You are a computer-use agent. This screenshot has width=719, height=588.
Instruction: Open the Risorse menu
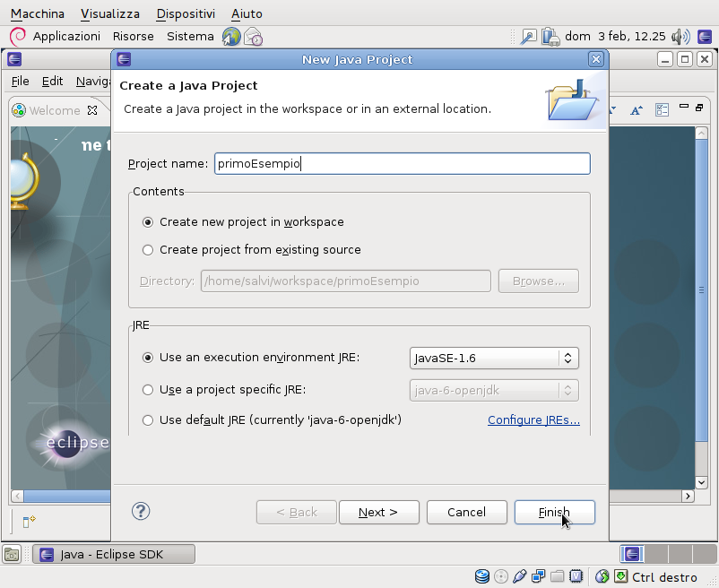click(x=134, y=37)
